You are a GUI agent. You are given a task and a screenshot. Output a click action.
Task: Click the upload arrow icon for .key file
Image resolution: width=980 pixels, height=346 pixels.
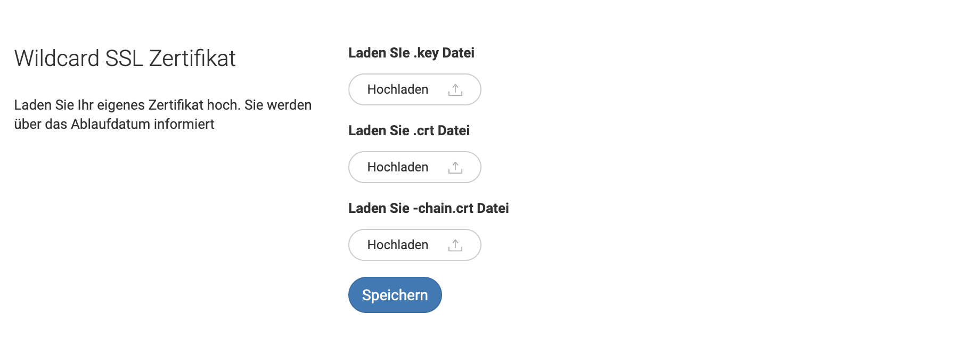[x=455, y=90]
